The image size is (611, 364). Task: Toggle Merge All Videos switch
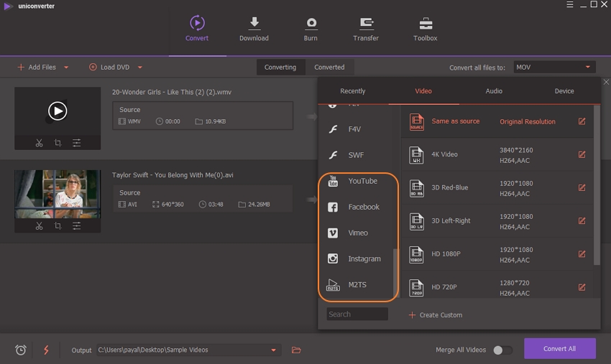pos(502,350)
